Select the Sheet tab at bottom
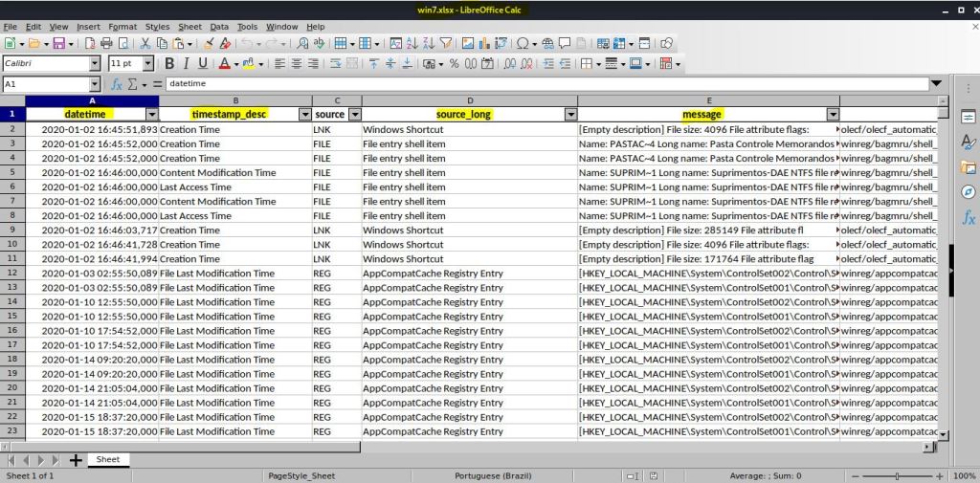 point(108,460)
